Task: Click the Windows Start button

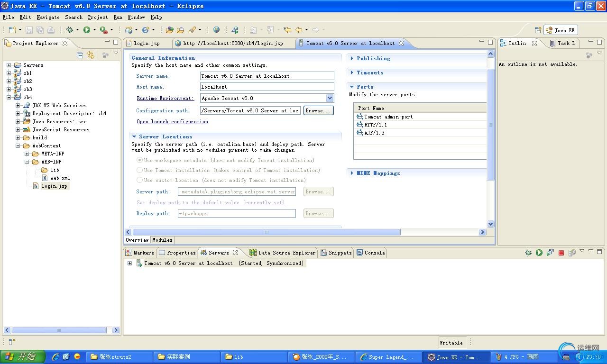Action: coord(22,357)
